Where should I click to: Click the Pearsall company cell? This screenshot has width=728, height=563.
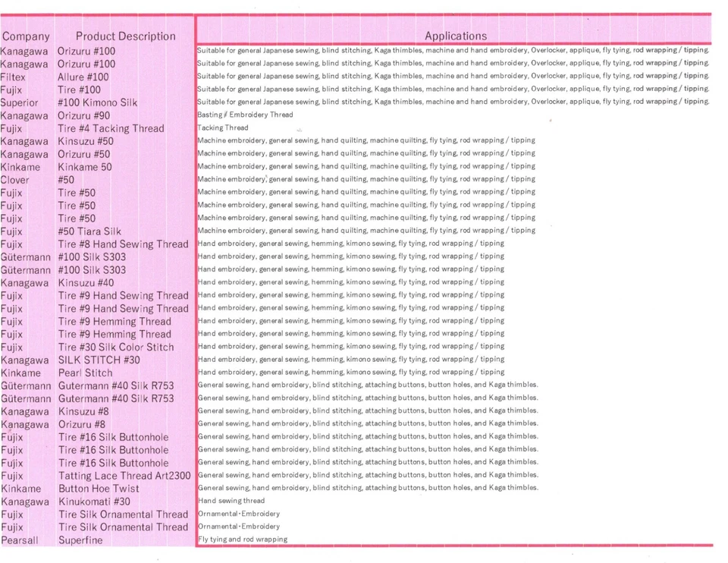click(x=20, y=540)
